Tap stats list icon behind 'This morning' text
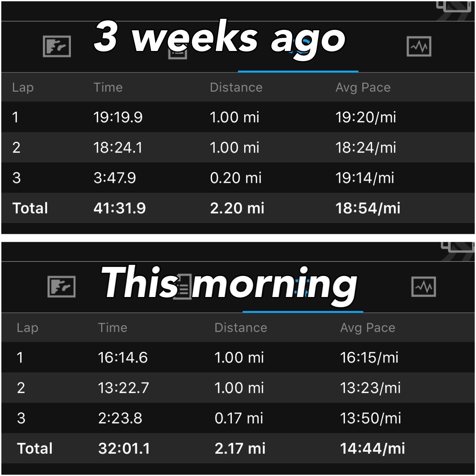 (182, 287)
